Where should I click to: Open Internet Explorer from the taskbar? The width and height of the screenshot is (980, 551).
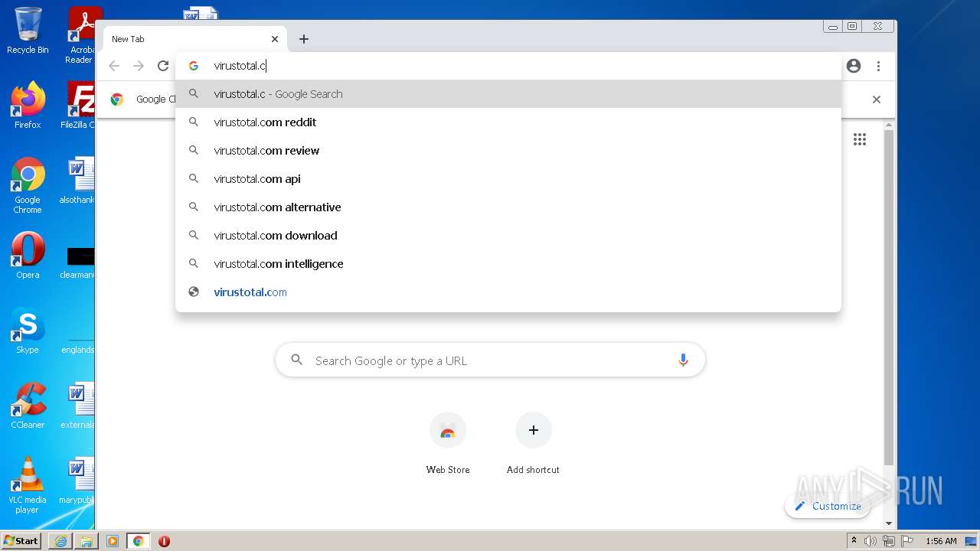pyautogui.click(x=60, y=541)
